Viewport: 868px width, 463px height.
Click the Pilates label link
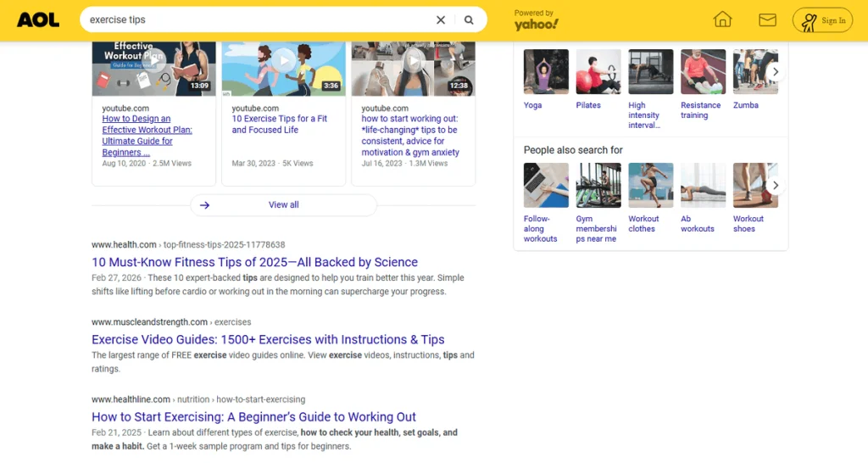[588, 105]
